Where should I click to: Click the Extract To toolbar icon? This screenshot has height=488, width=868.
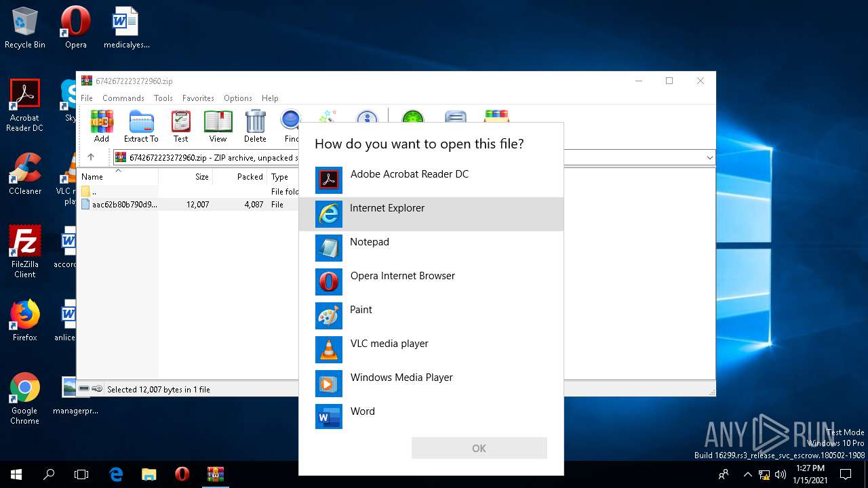point(141,126)
